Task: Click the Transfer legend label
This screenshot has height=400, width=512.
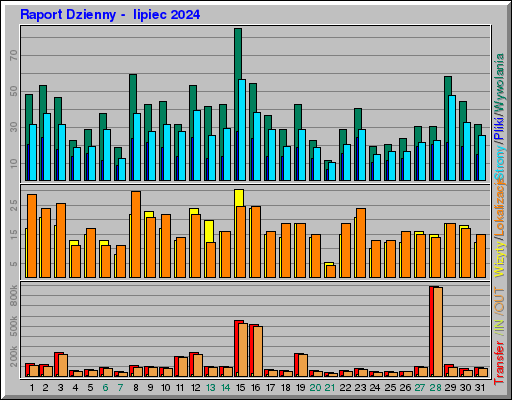Action: [500, 362]
